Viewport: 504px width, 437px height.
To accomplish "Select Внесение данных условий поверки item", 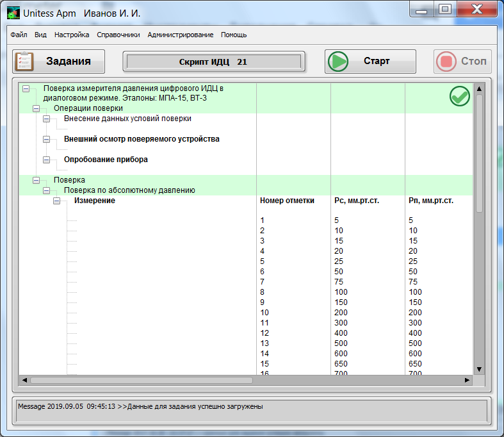I will tap(127, 119).
